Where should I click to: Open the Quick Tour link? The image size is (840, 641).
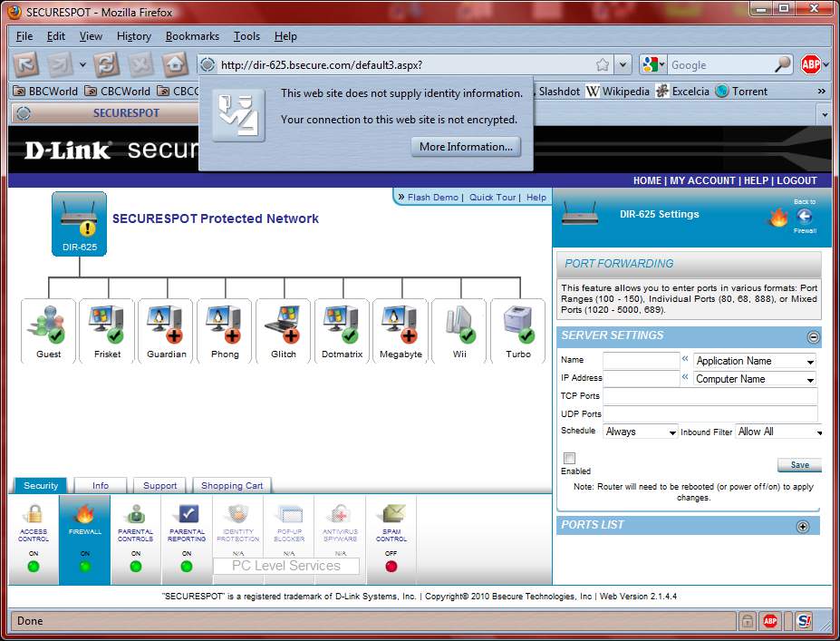(x=492, y=198)
